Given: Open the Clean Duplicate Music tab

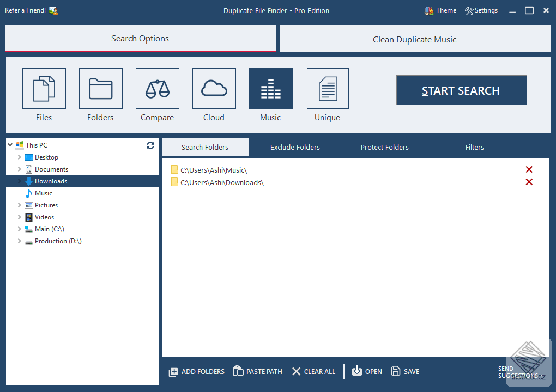Looking at the screenshot, I should (x=415, y=39).
